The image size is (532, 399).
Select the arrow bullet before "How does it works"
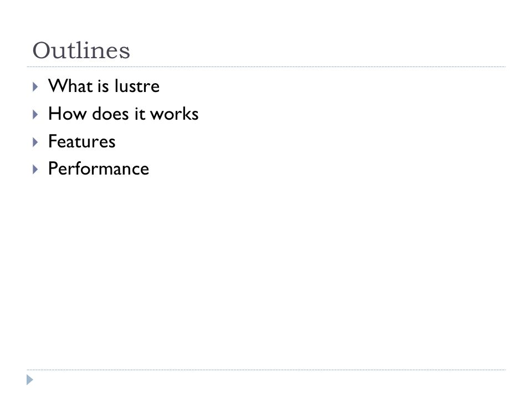coord(35,114)
